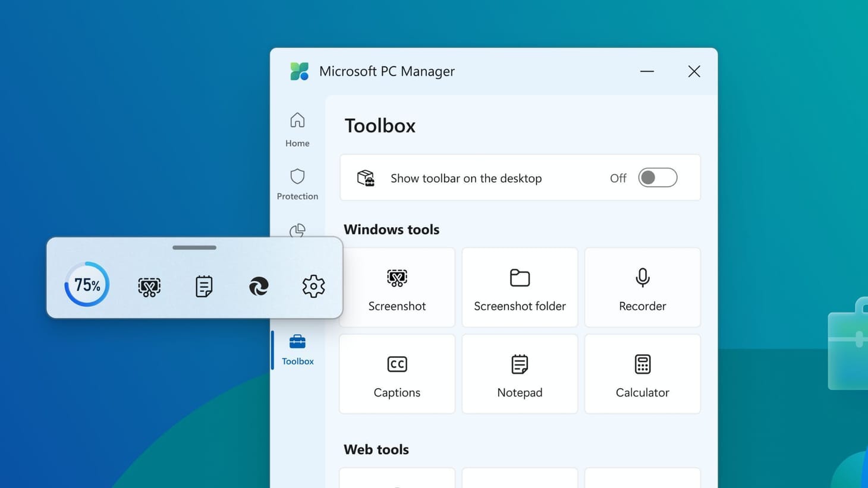868x488 pixels.
Task: Select the Toolbox briefcase icon
Action: click(297, 342)
